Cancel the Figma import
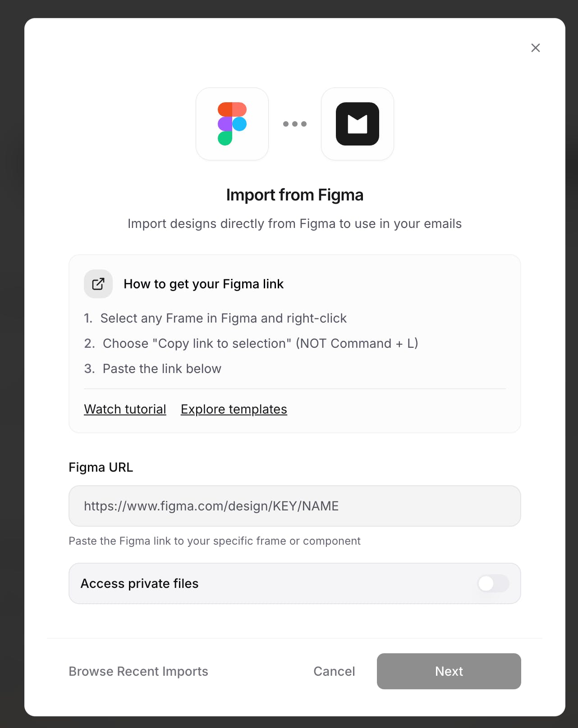This screenshot has height=728, width=578. pos(334,671)
